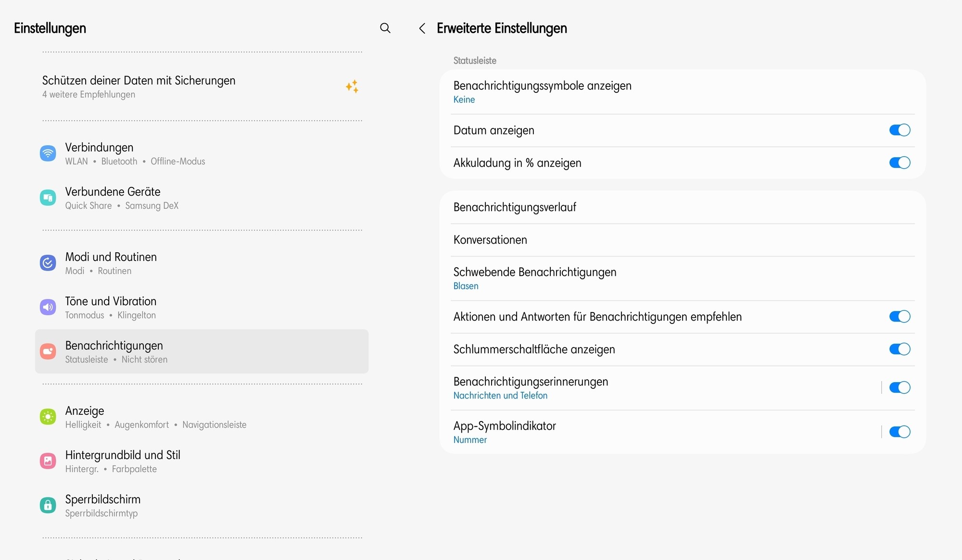The height and width of the screenshot is (560, 962).
Task: Open Benachrichtigungssymbole anzeigen options
Action: 683,92
